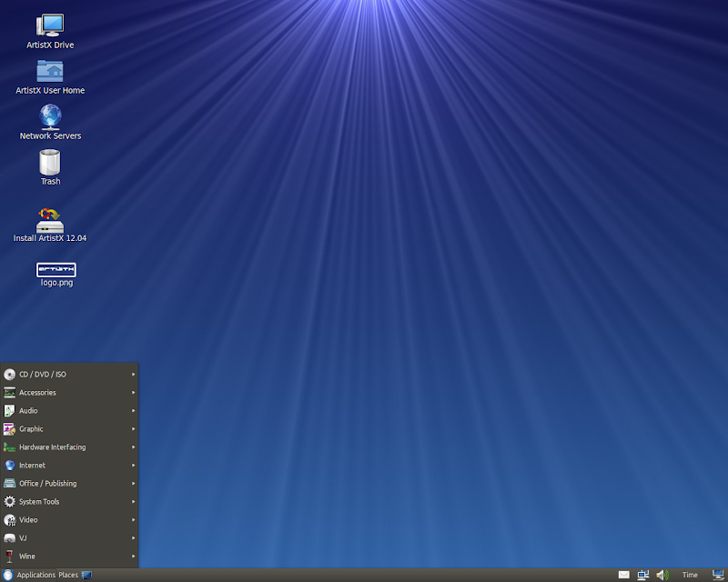Click the show desktop icon beside Places
Viewport: 728px width, 582px height.
[86, 575]
